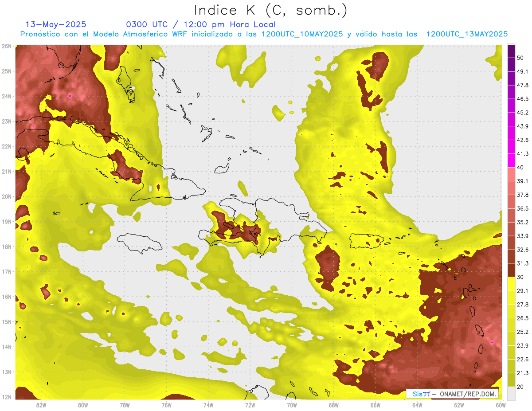Image resolution: width=532 pixels, height=411 pixels.
Task: Click the '20' value on the color scale
Action: [x=520, y=387]
